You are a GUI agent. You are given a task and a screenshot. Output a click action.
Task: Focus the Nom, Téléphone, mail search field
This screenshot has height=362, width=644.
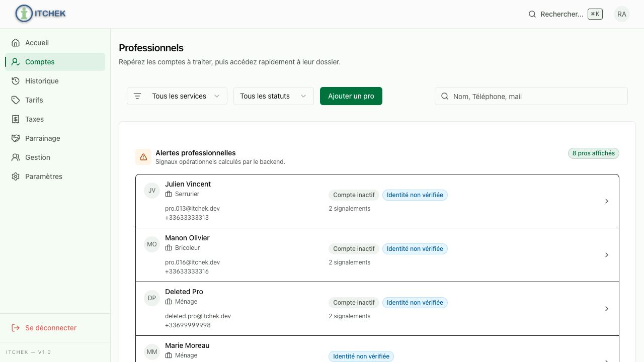tap(531, 96)
